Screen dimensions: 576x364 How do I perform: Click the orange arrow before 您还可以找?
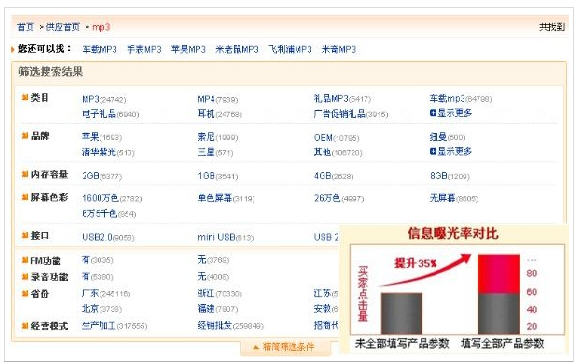click(13, 49)
